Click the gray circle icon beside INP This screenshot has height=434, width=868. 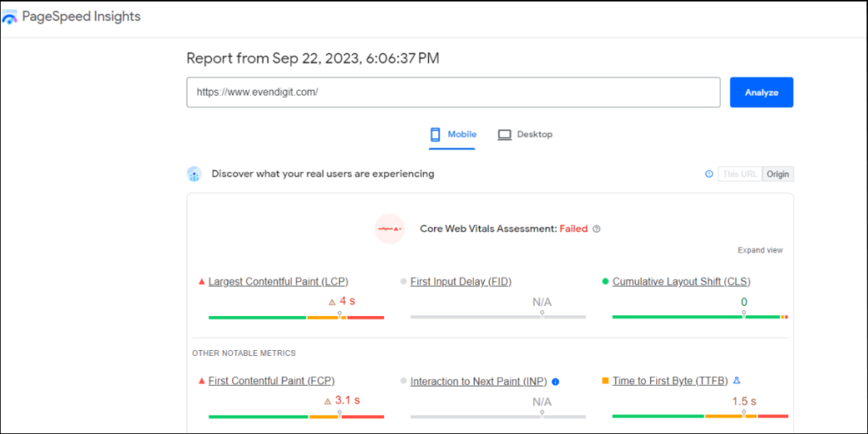[x=403, y=381]
